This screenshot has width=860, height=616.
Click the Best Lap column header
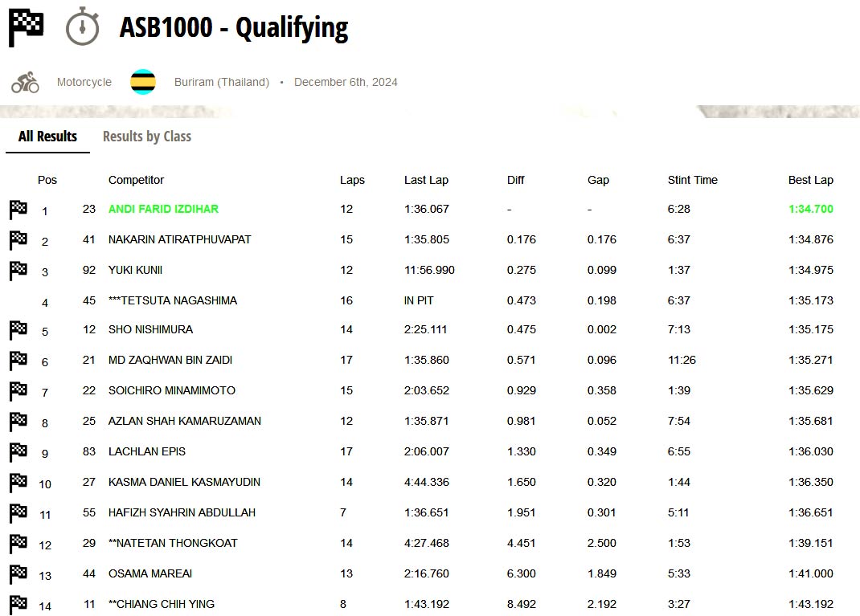point(810,180)
